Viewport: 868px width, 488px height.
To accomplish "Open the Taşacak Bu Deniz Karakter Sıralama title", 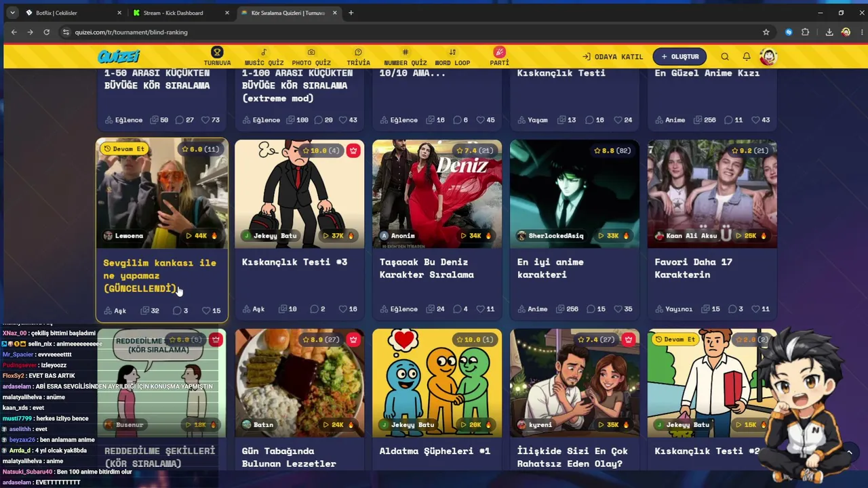I will pyautogui.click(x=427, y=268).
